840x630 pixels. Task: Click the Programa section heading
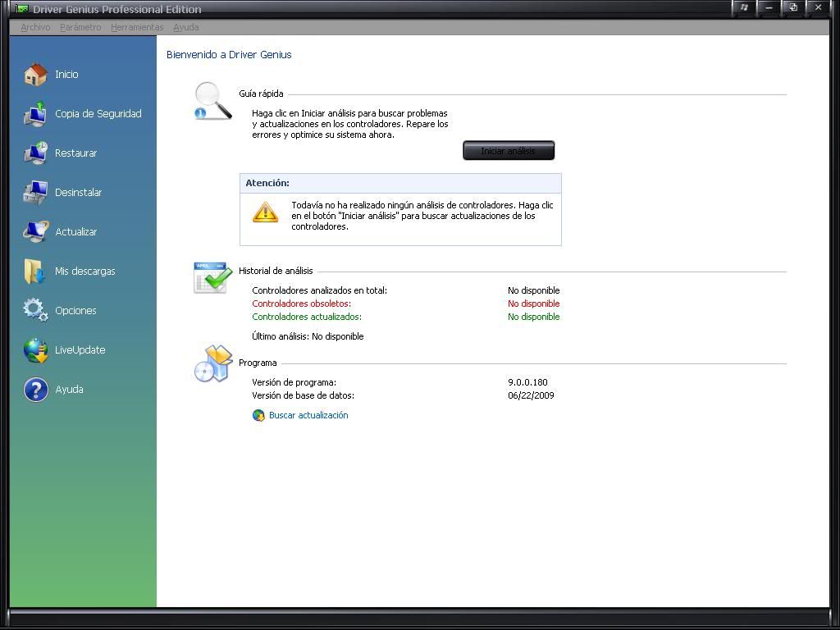coord(258,363)
